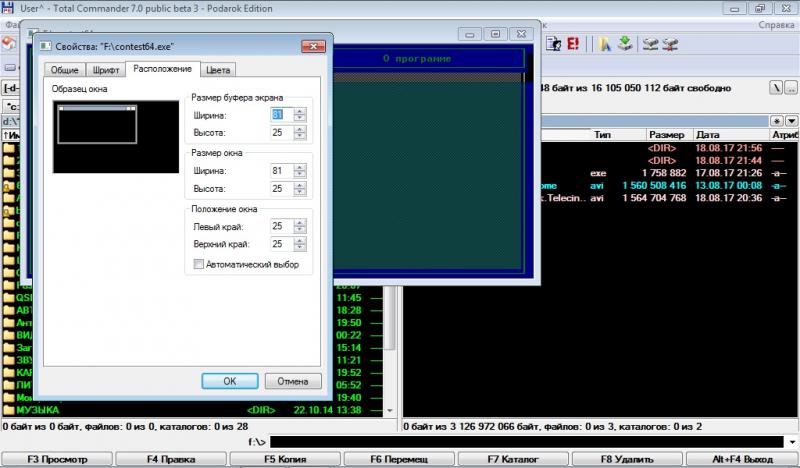Open the МУЗЫКА folder in left panel
Viewport: 800px width, 468px height.
[38, 410]
